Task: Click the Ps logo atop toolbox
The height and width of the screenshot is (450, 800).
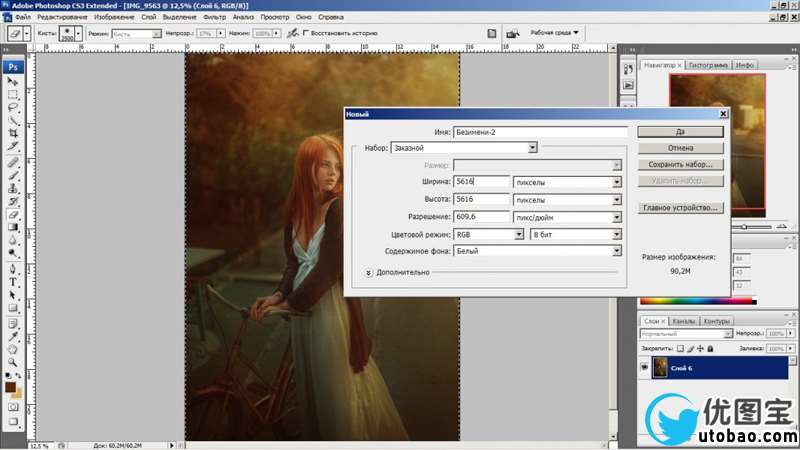Action: pyautogui.click(x=13, y=67)
